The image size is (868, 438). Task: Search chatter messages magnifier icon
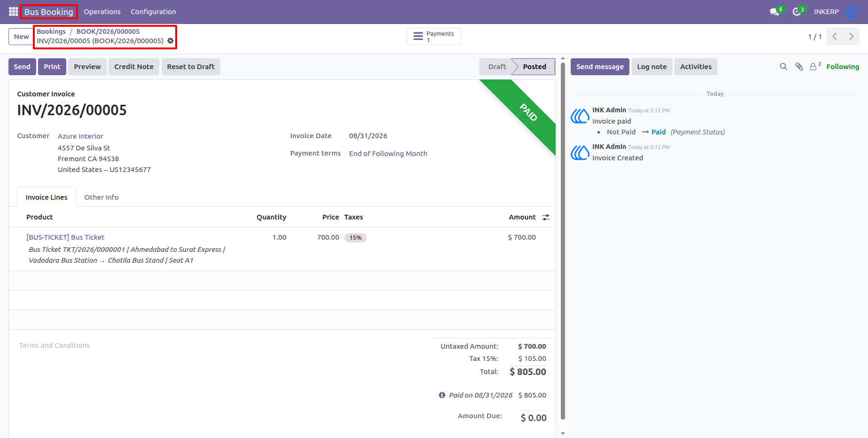pyautogui.click(x=783, y=67)
